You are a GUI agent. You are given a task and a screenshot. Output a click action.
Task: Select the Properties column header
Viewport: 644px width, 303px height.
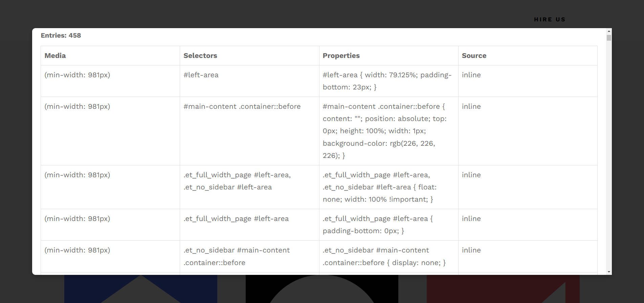tap(341, 55)
